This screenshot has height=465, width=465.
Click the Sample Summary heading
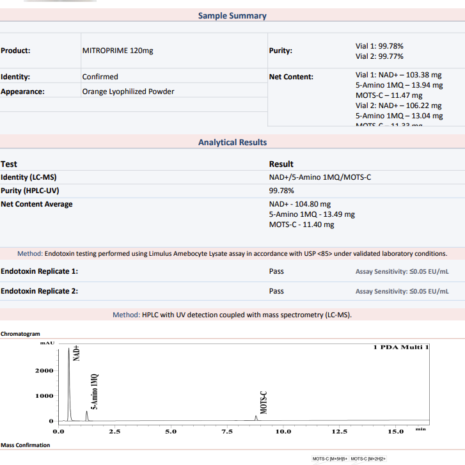point(232,16)
